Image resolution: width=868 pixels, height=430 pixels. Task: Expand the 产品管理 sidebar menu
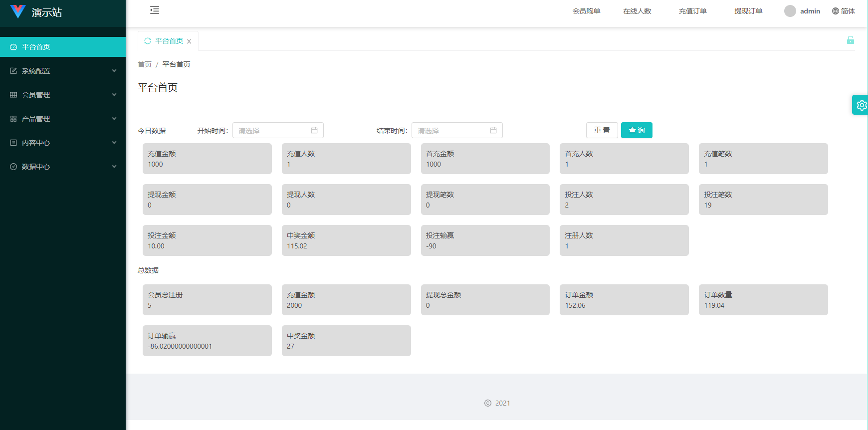[x=36, y=119]
